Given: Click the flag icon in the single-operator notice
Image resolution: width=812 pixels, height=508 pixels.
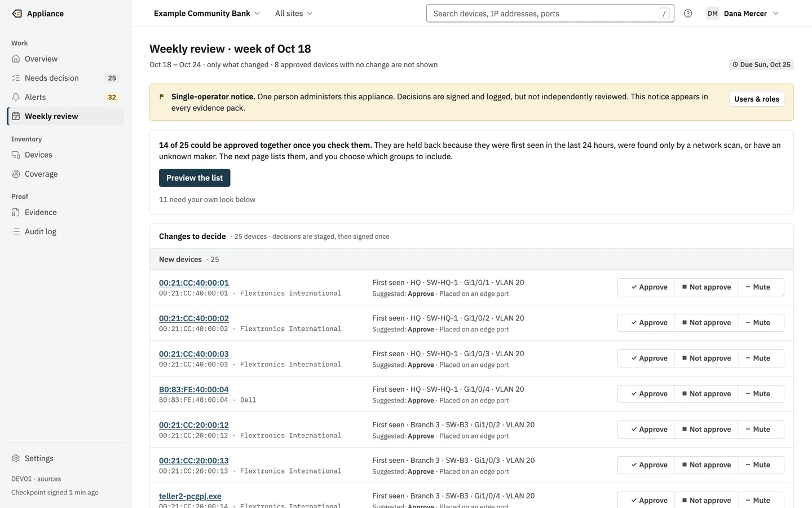Looking at the screenshot, I should click(x=162, y=97).
